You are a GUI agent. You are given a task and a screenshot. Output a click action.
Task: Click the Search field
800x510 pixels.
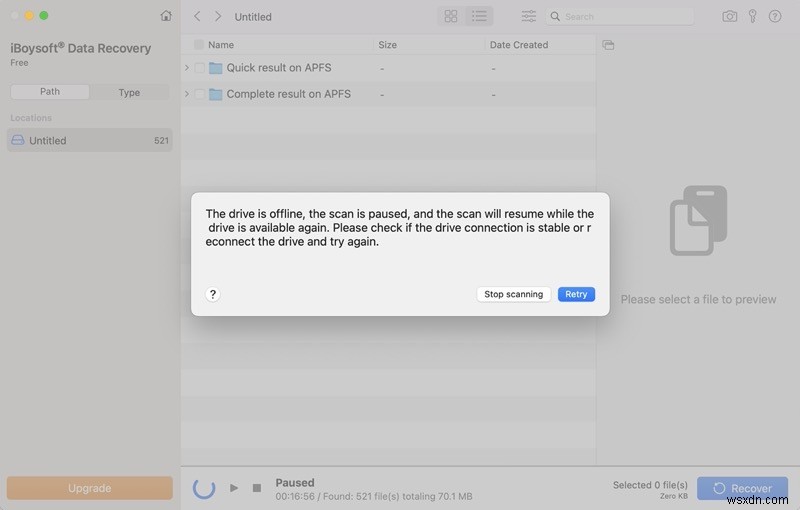pos(619,16)
